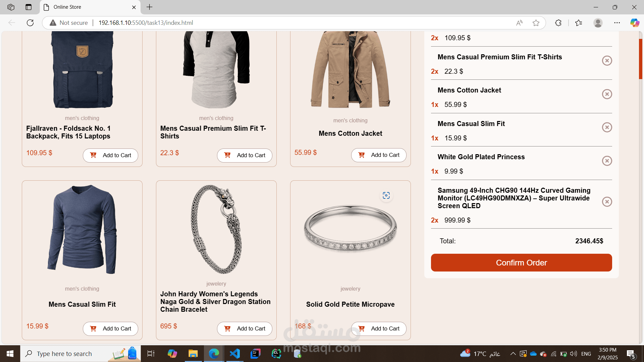Open browser Extensions icon
Viewport: 644px width, 362px height.
[558, 23]
